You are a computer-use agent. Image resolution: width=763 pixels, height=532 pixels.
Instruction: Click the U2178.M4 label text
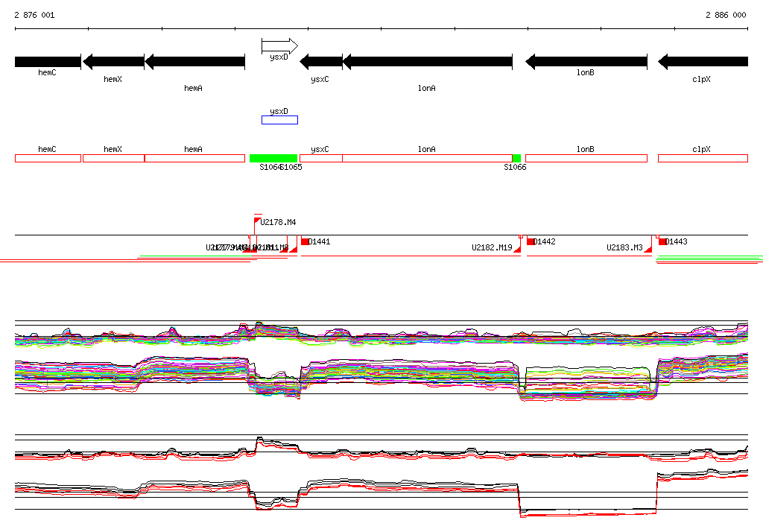coord(279,223)
